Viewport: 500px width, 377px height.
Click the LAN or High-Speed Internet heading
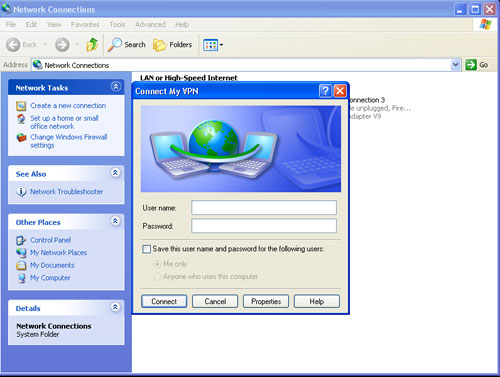189,78
